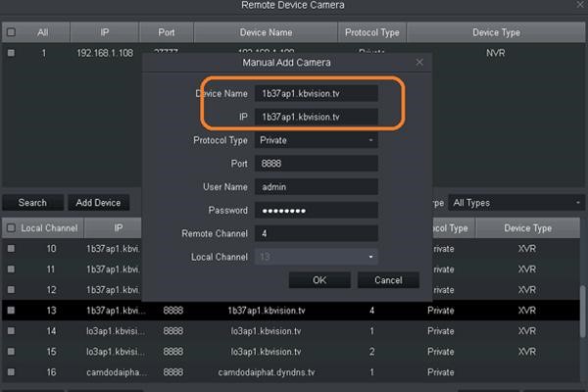
Task: Click port 8888 cell in row 16
Action: pos(173,372)
